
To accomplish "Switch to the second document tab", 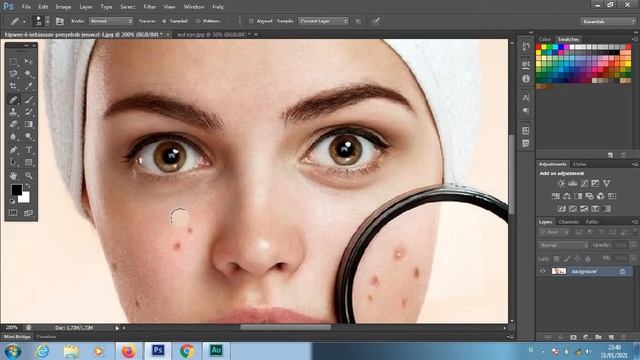I will [x=213, y=35].
